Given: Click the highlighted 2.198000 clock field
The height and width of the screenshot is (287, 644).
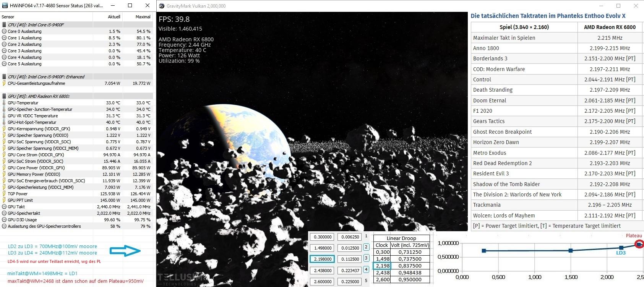Looking at the screenshot, I should (x=322, y=259).
